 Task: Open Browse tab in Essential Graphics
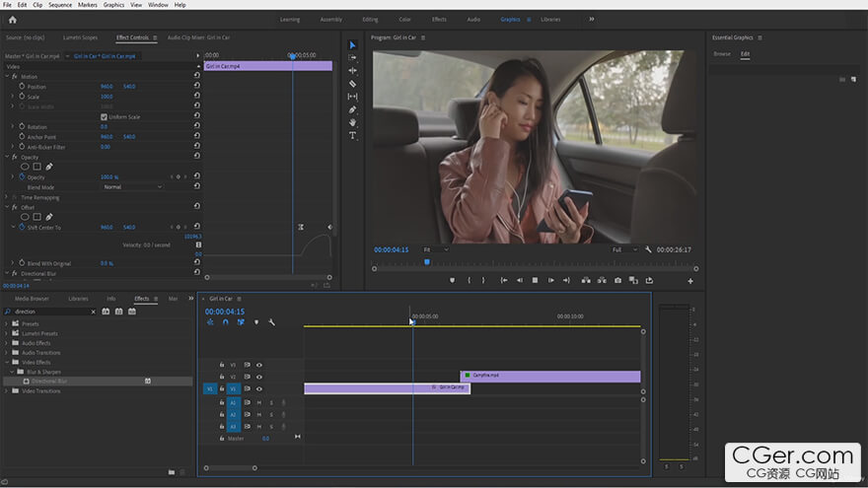[x=722, y=53]
